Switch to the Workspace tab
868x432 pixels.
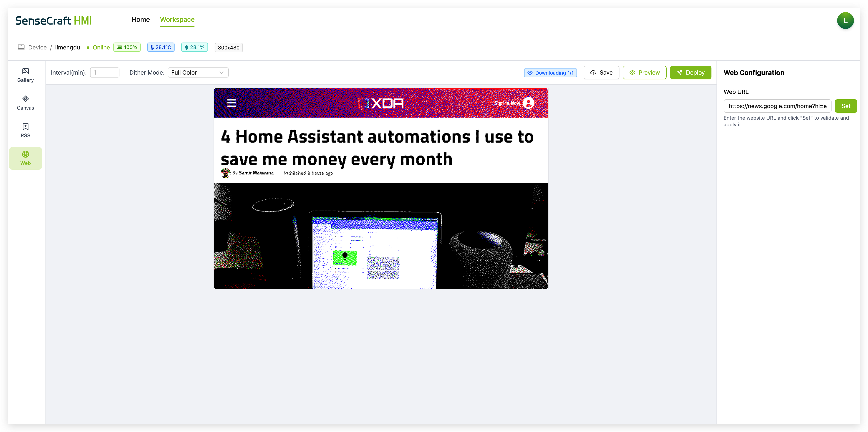(x=177, y=19)
